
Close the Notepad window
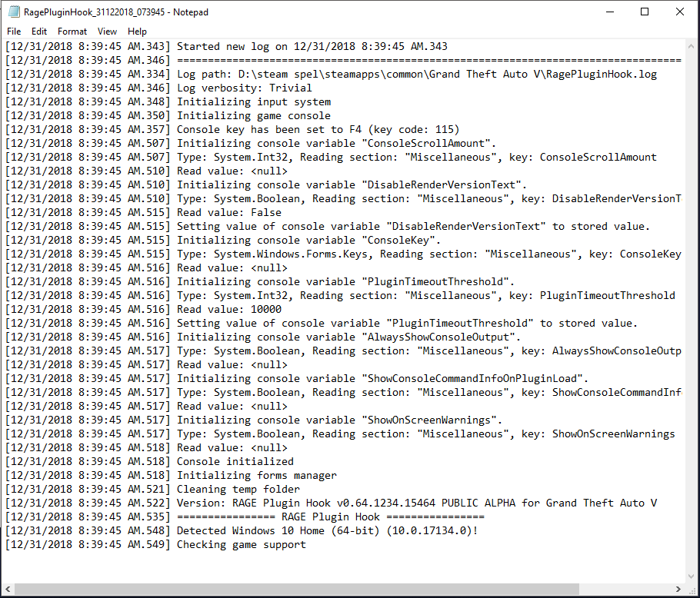tap(679, 12)
